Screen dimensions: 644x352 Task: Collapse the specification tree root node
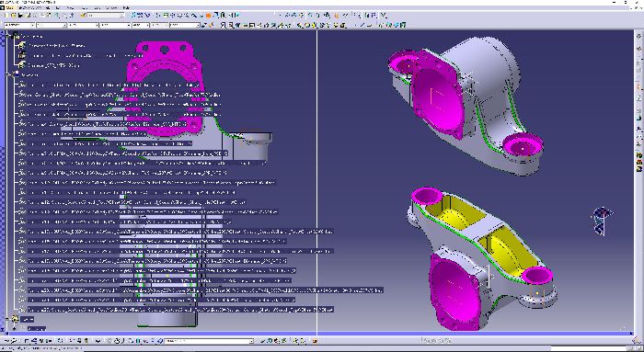(7, 35)
